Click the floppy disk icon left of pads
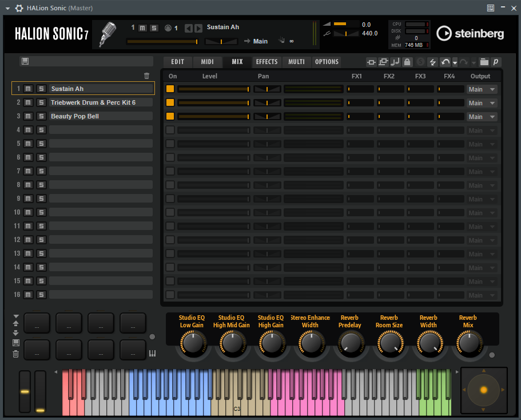Screen dimensions: 521x420 [x=15, y=343]
